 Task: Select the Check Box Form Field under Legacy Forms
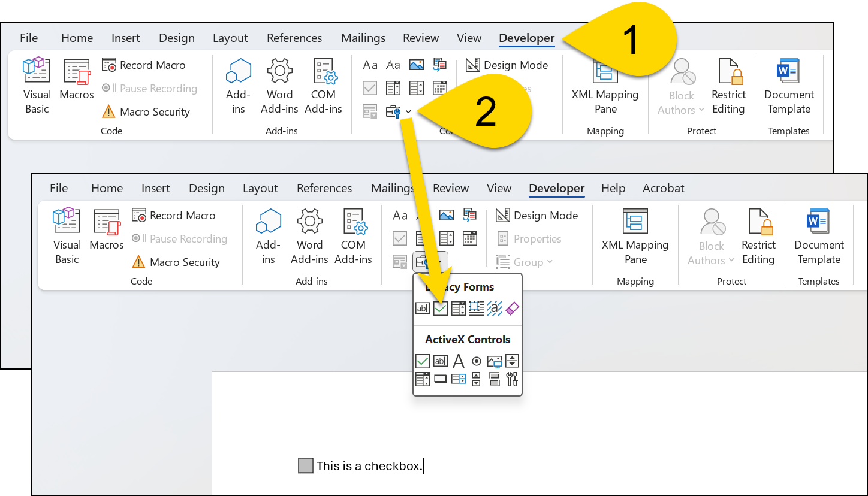[x=441, y=308]
